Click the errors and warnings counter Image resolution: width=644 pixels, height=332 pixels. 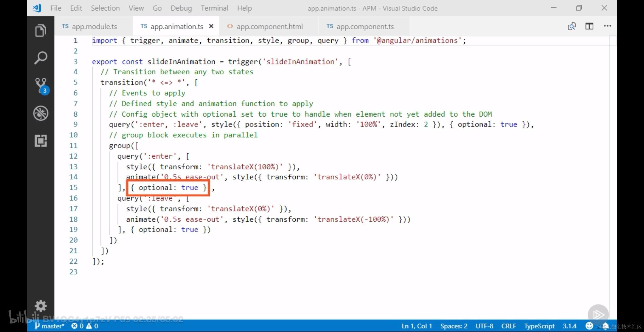coord(85,326)
